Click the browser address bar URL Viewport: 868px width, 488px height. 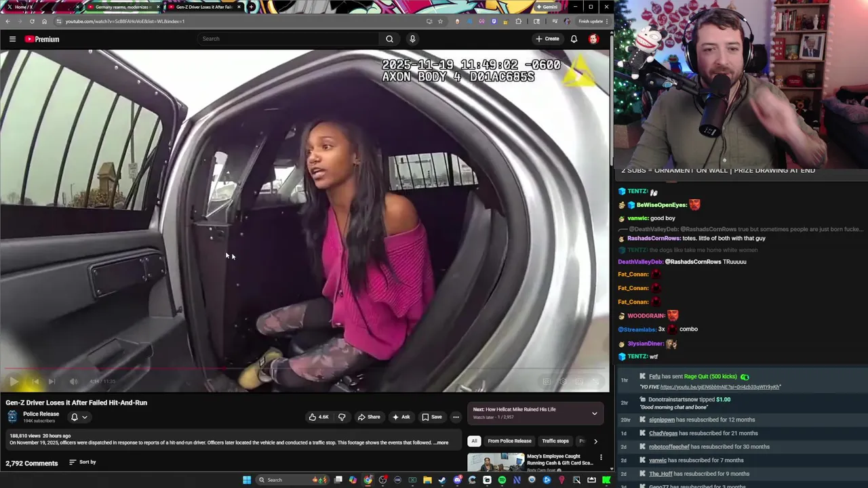[125, 21]
